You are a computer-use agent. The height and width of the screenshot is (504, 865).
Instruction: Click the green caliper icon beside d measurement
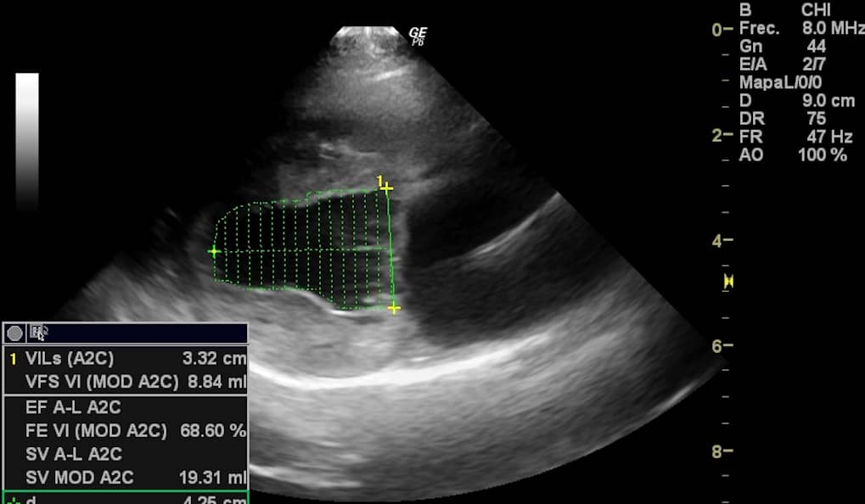[x=13, y=500]
